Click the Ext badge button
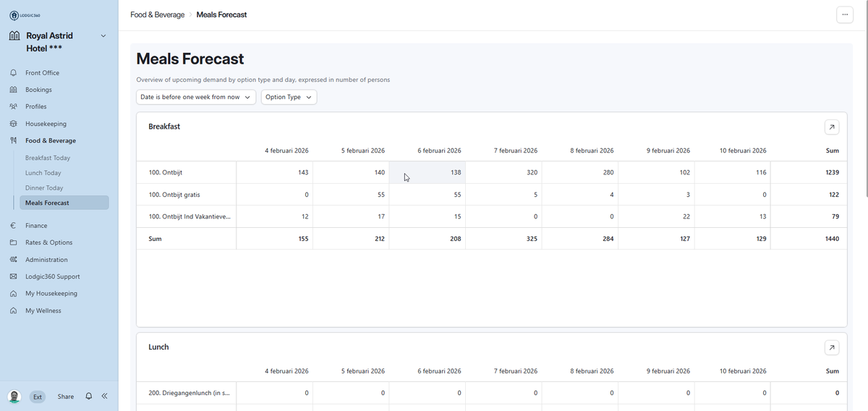868x411 pixels. click(37, 397)
